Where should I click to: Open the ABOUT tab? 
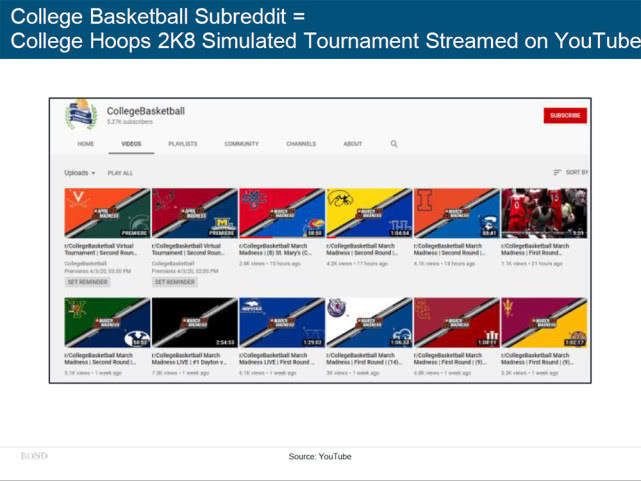pyautogui.click(x=353, y=144)
